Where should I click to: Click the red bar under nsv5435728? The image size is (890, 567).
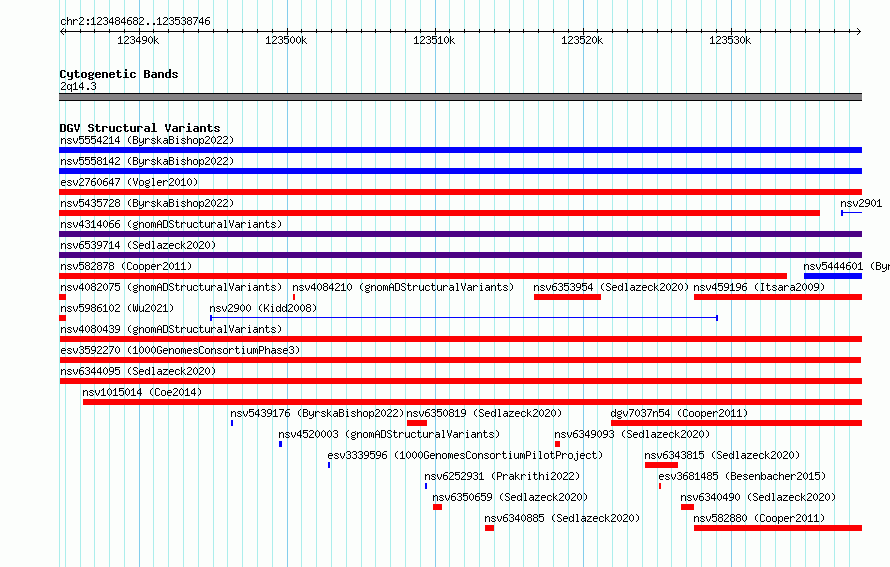tap(439, 213)
